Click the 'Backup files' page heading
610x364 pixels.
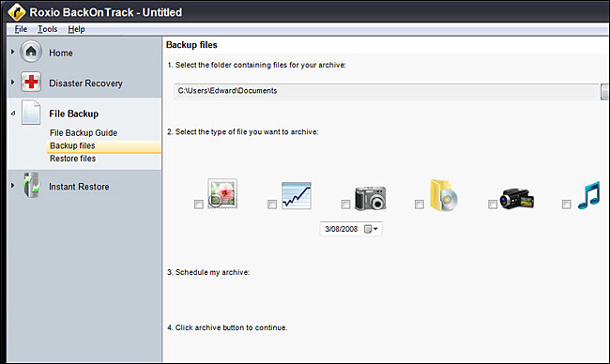[x=191, y=45]
